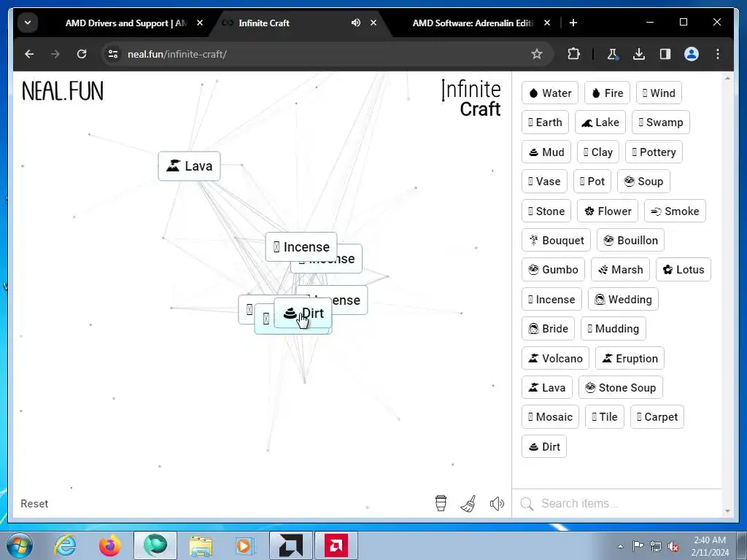The image size is (747, 560).
Task: Open Chrome three-dot menu
Action: (x=718, y=54)
